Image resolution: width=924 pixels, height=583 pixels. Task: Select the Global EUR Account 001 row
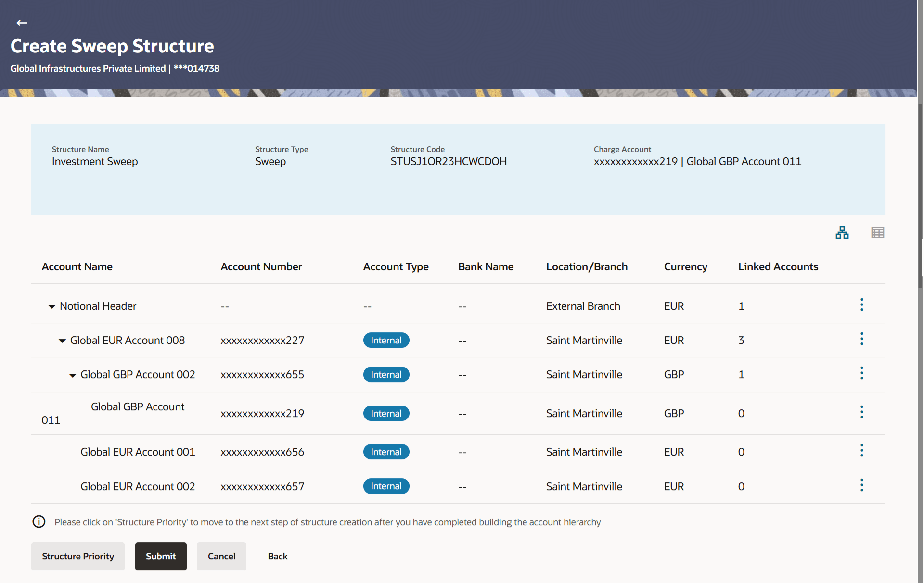(x=138, y=452)
